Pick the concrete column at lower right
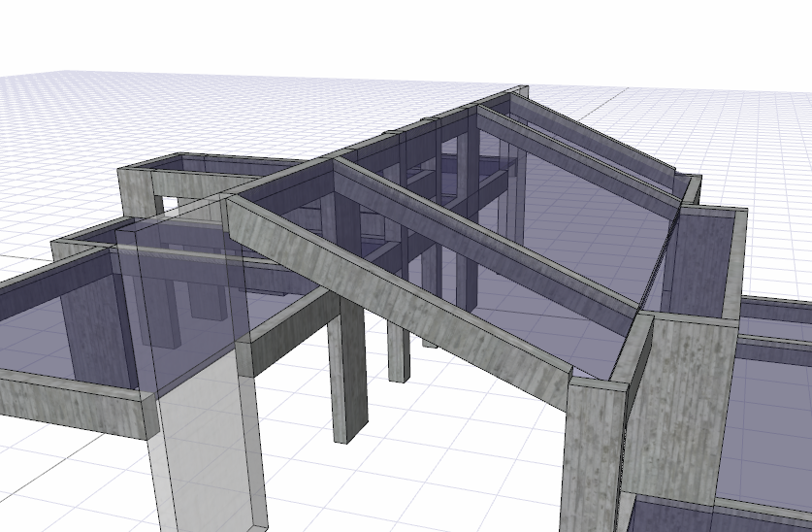 (x=590, y=456)
